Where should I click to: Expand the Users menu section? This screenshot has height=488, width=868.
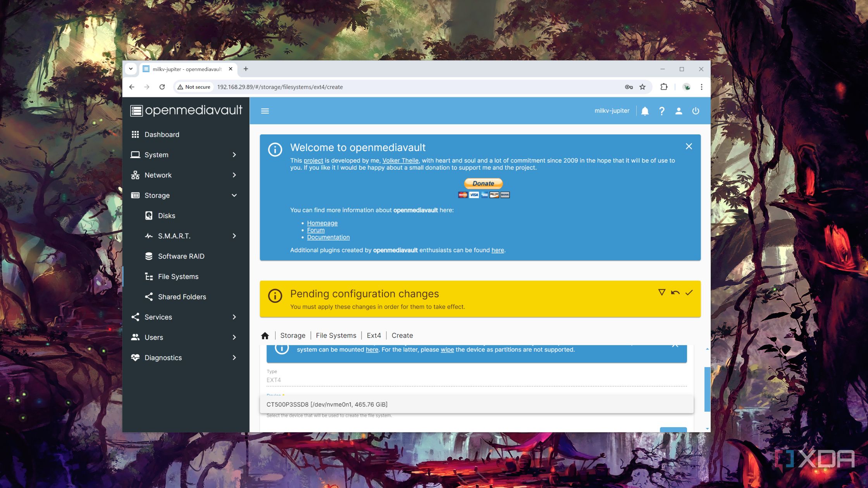click(x=186, y=337)
